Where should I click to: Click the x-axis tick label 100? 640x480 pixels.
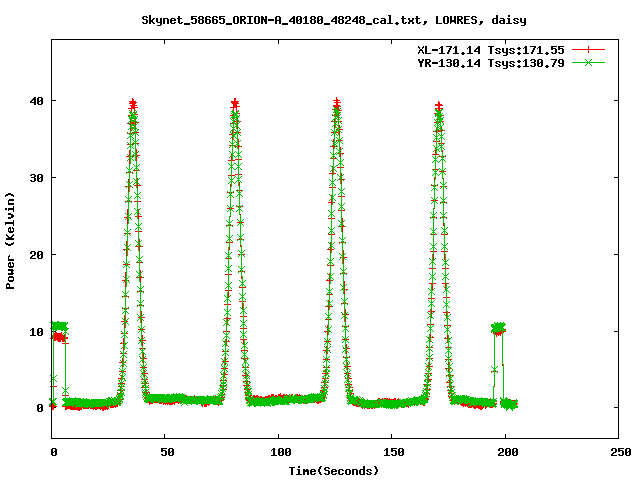pos(280,452)
